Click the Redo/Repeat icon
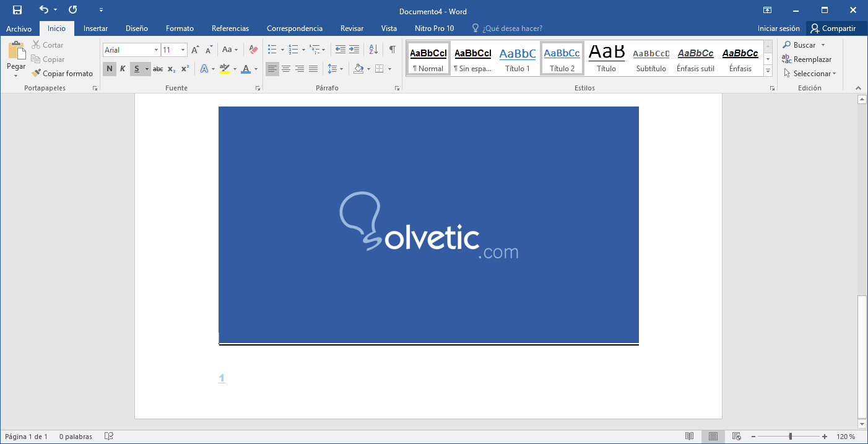The image size is (868, 444). point(73,10)
